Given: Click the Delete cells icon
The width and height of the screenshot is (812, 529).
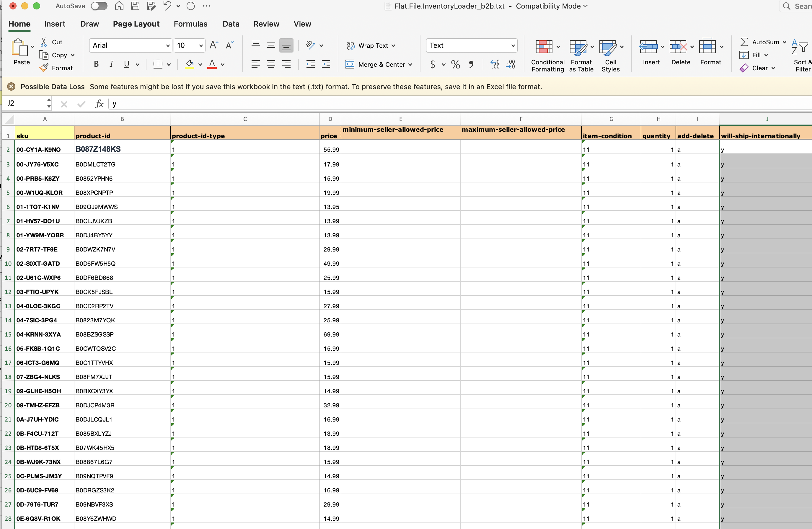Looking at the screenshot, I should click(678, 47).
